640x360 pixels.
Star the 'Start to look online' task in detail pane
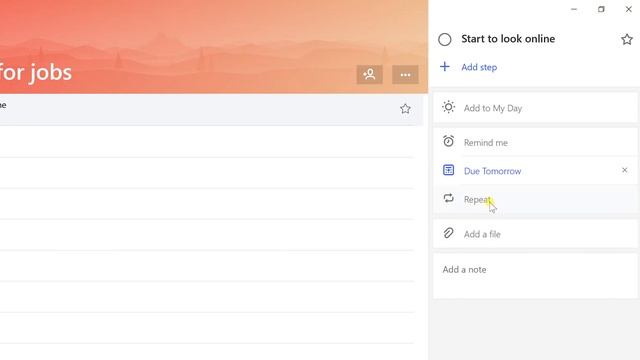[627, 40]
